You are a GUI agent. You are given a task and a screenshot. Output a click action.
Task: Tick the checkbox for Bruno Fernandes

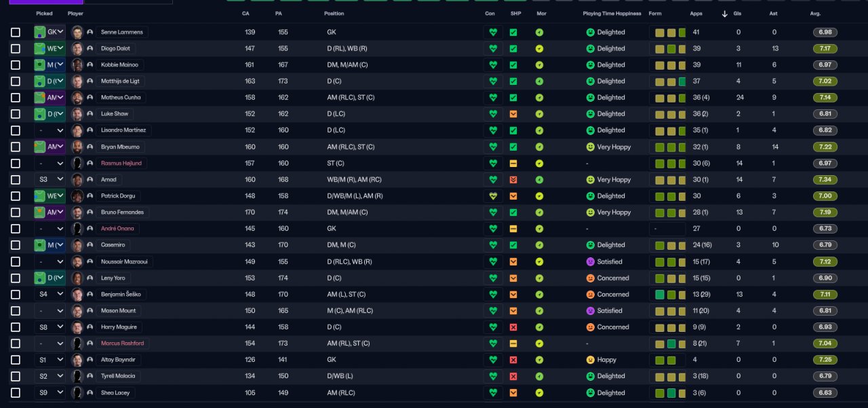point(16,212)
